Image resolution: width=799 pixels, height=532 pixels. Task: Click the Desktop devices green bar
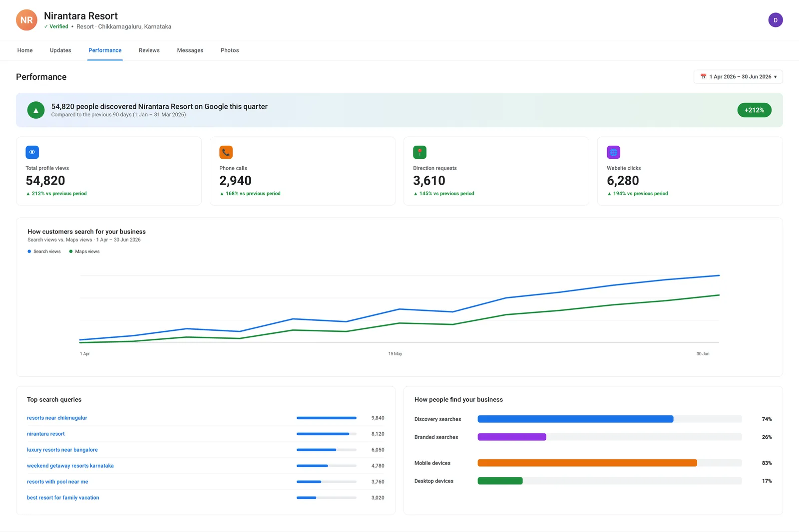(x=500, y=481)
